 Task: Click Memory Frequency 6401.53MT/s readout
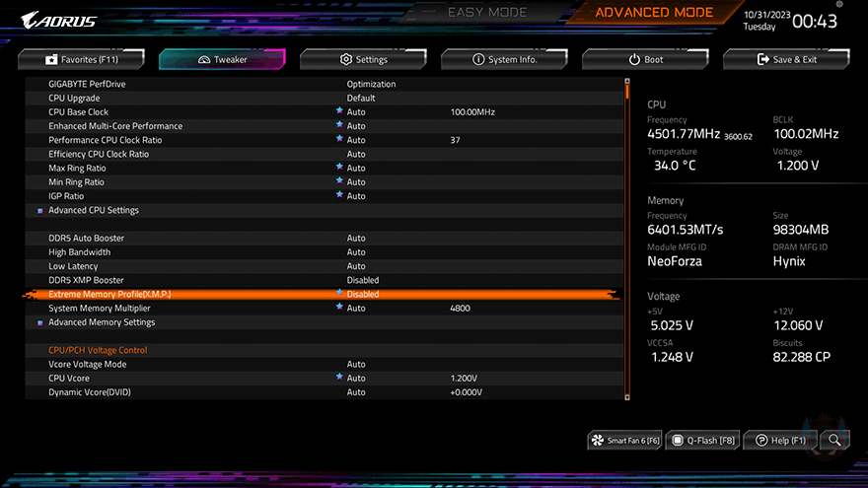point(686,230)
